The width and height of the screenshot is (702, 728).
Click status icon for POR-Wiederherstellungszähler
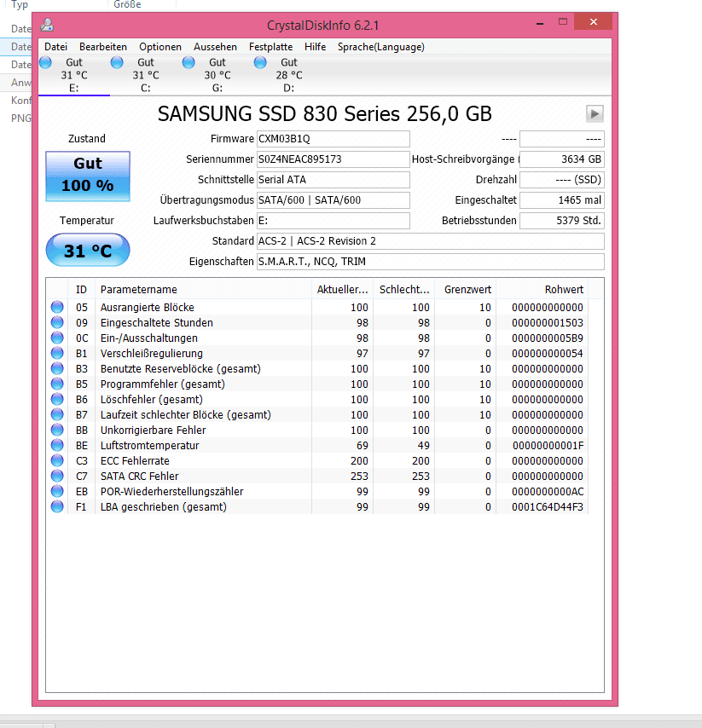[57, 491]
